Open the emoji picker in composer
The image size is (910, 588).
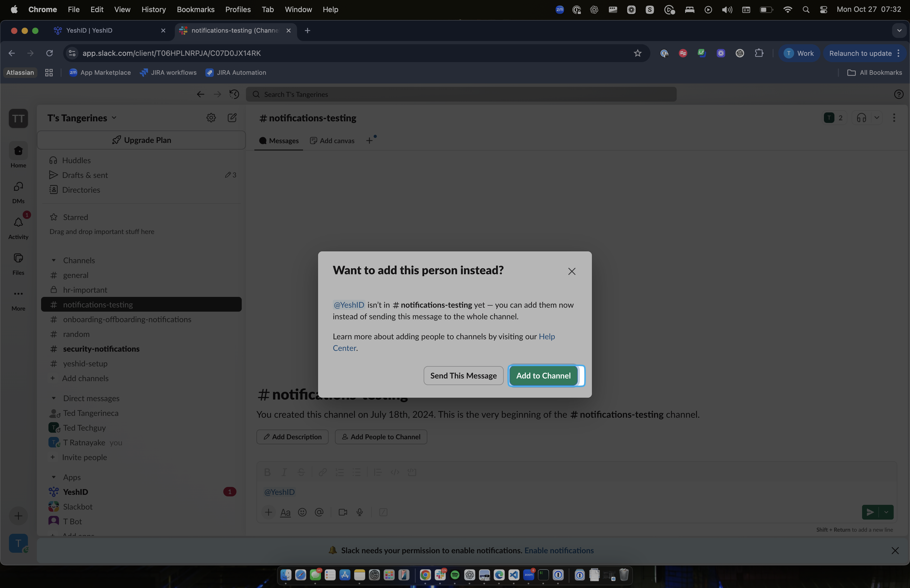coord(302,512)
